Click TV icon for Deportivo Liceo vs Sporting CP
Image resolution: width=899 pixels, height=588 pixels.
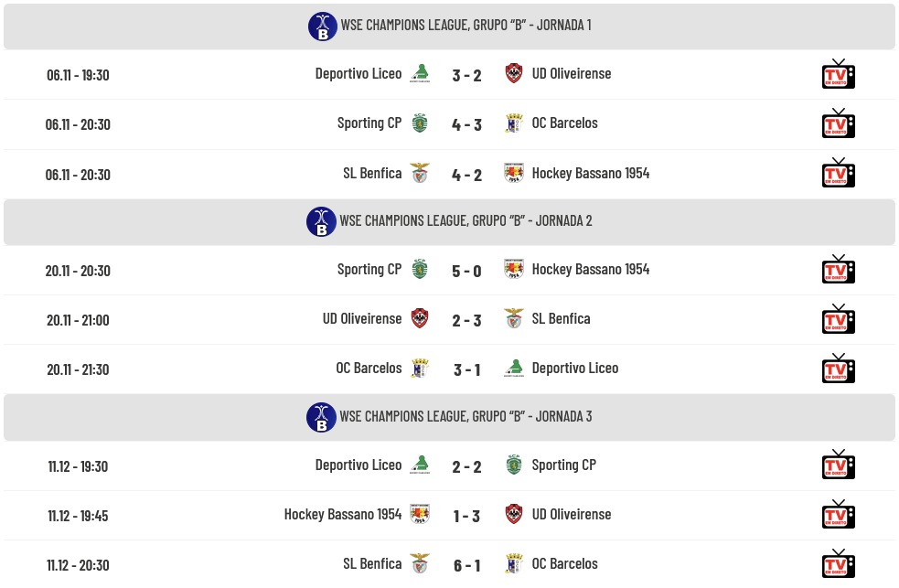point(838,465)
